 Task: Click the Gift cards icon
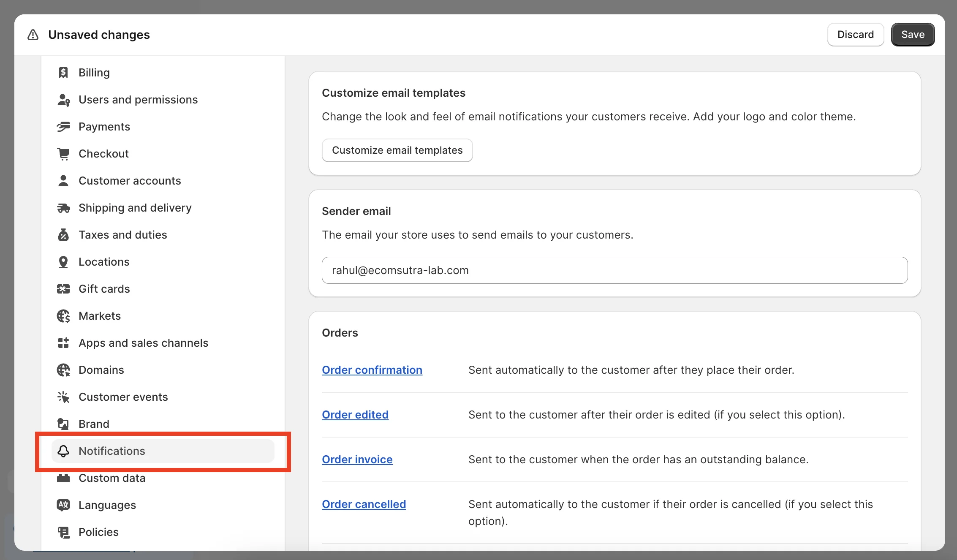coord(63,289)
